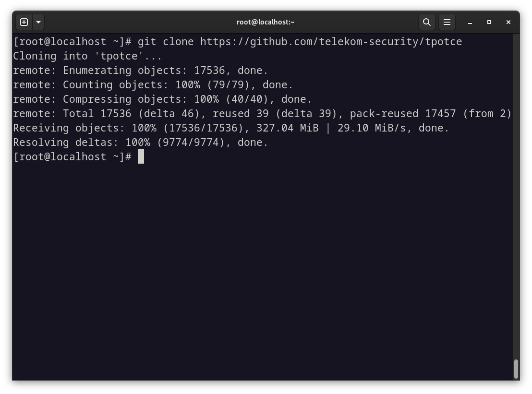Click the shell prompt [root@localhost ~]#
This screenshot has width=532, height=394.
click(72, 156)
